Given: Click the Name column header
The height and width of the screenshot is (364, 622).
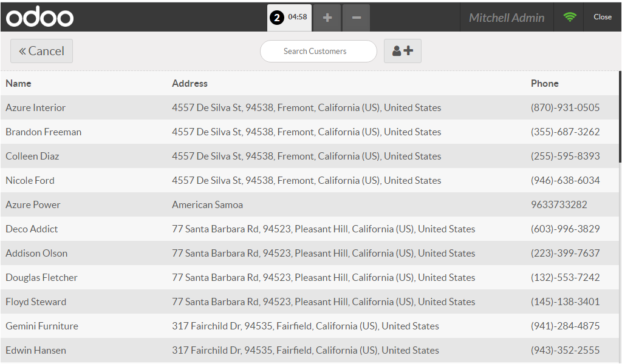Looking at the screenshot, I should pos(18,84).
